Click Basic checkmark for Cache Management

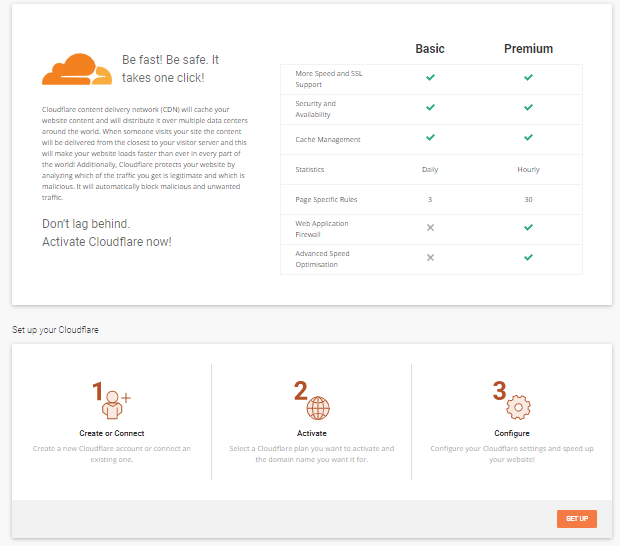430,137
